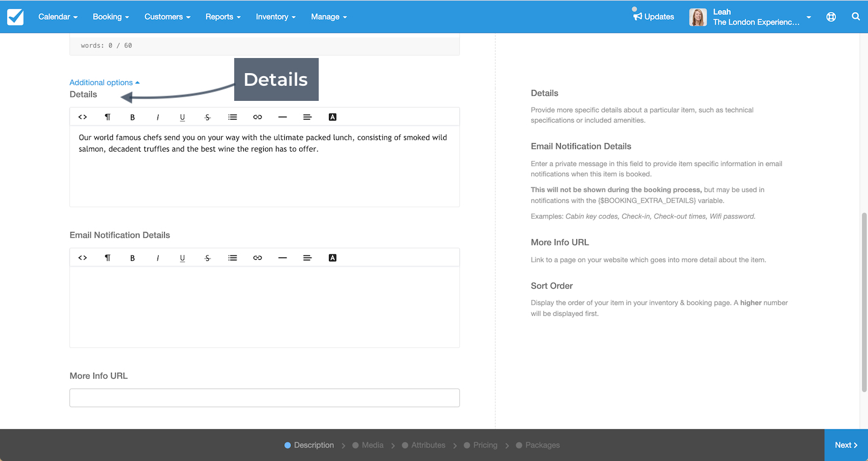This screenshot has width=868, height=461.
Task: Insert horizontal line in Details editor
Action: point(282,117)
